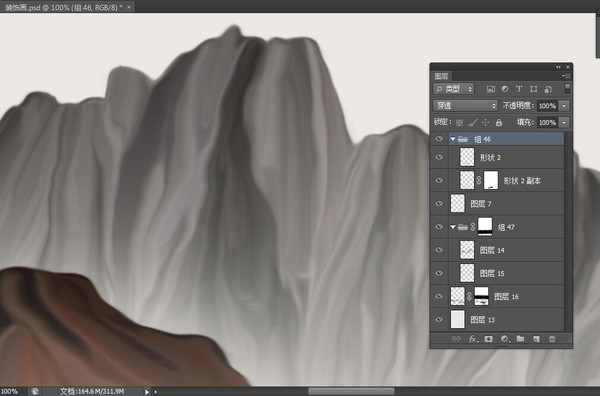Open fill 填充 slider arrow
Viewport: 600px width, 396px height.
coord(564,122)
